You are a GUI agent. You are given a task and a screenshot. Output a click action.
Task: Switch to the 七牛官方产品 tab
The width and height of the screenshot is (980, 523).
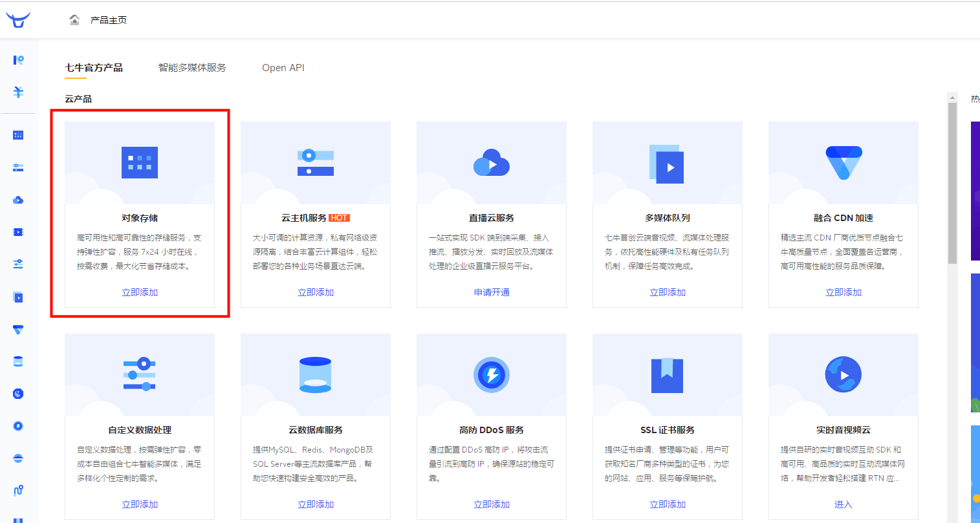click(94, 68)
